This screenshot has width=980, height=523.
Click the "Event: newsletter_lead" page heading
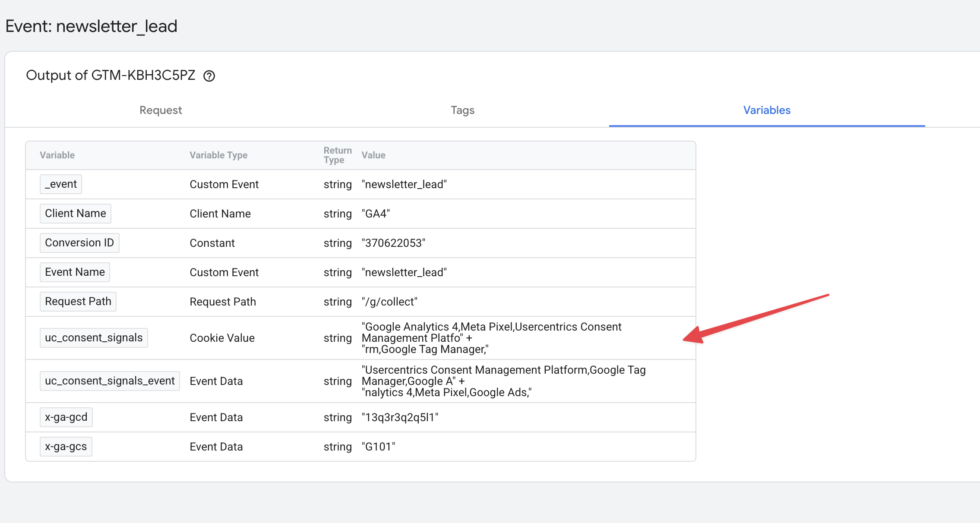pos(92,26)
